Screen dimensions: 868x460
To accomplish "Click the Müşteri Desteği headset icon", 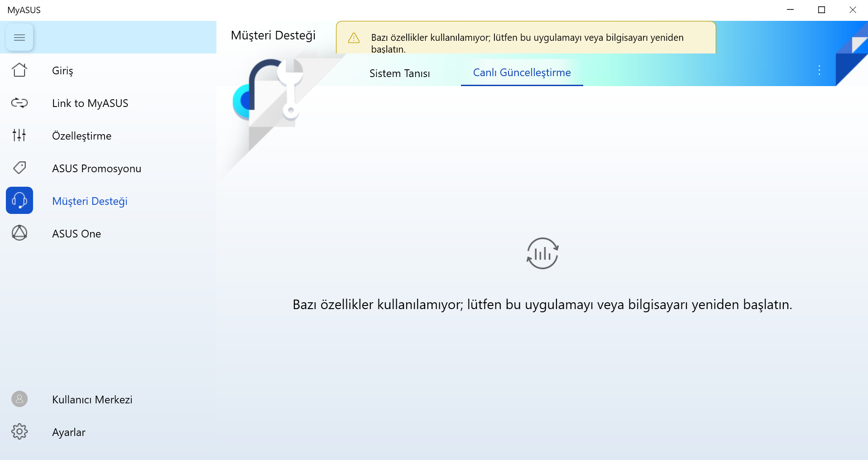I will tap(19, 200).
